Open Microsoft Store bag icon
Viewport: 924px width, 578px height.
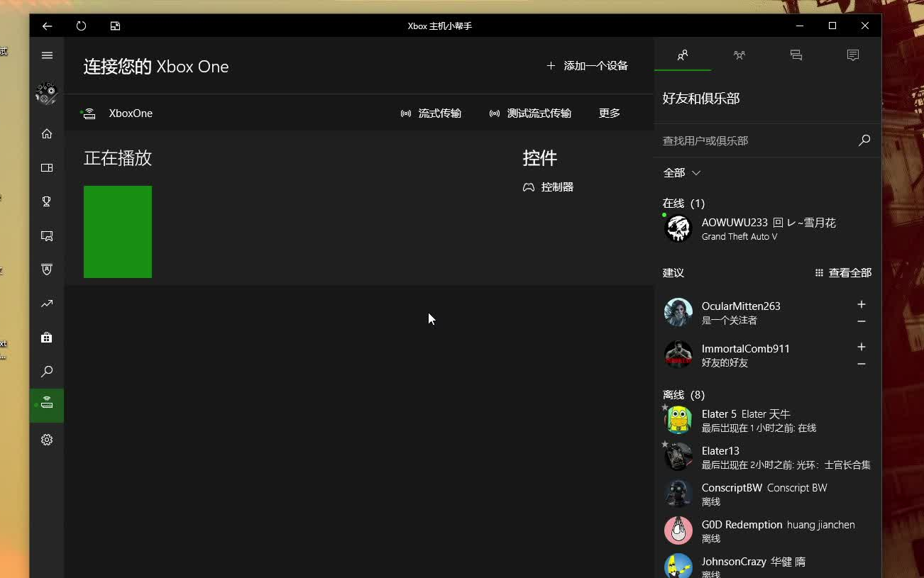click(x=47, y=338)
